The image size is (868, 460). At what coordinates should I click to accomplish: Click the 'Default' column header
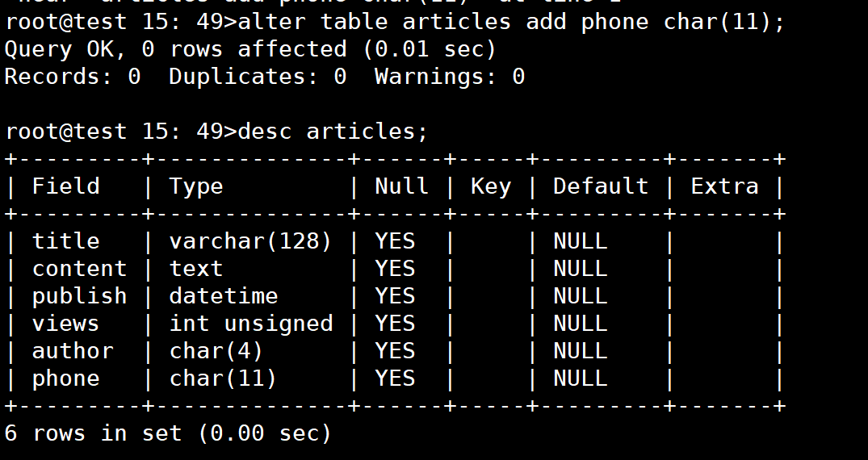(601, 186)
